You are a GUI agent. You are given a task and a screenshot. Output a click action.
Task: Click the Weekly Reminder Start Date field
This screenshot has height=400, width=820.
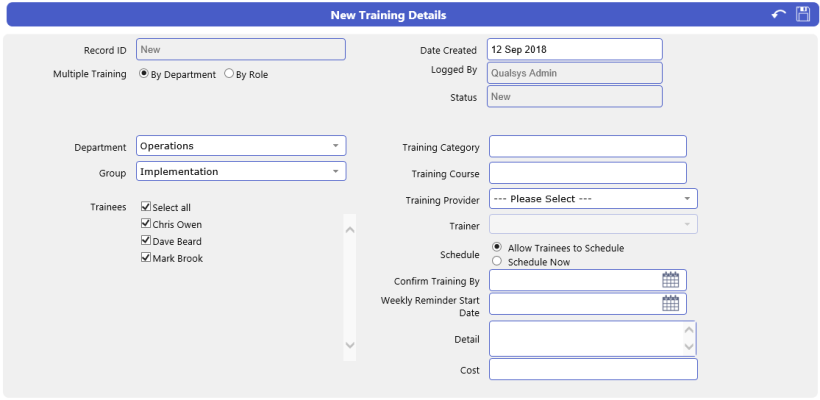[x=587, y=304]
